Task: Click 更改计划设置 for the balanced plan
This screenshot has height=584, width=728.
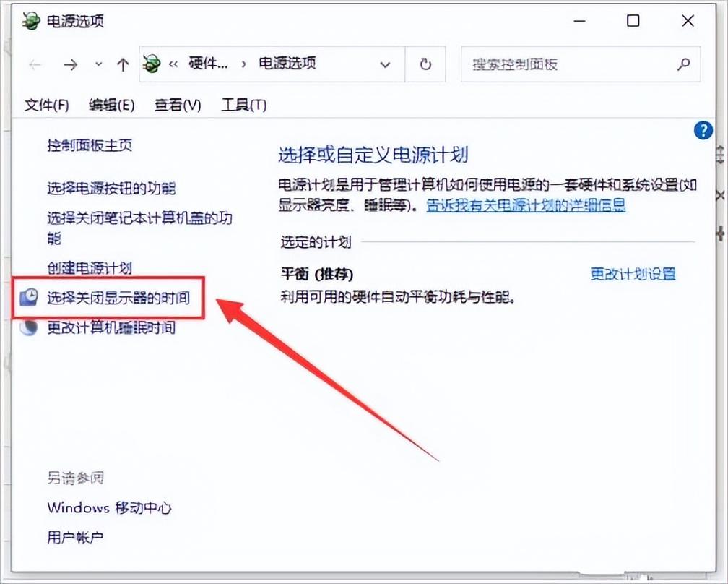Action: click(633, 274)
